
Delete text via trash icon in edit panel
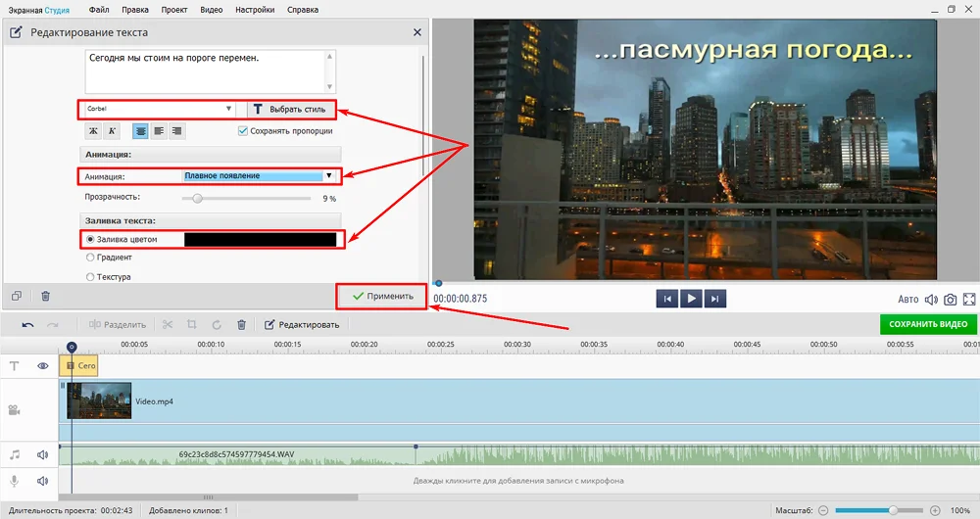point(46,296)
